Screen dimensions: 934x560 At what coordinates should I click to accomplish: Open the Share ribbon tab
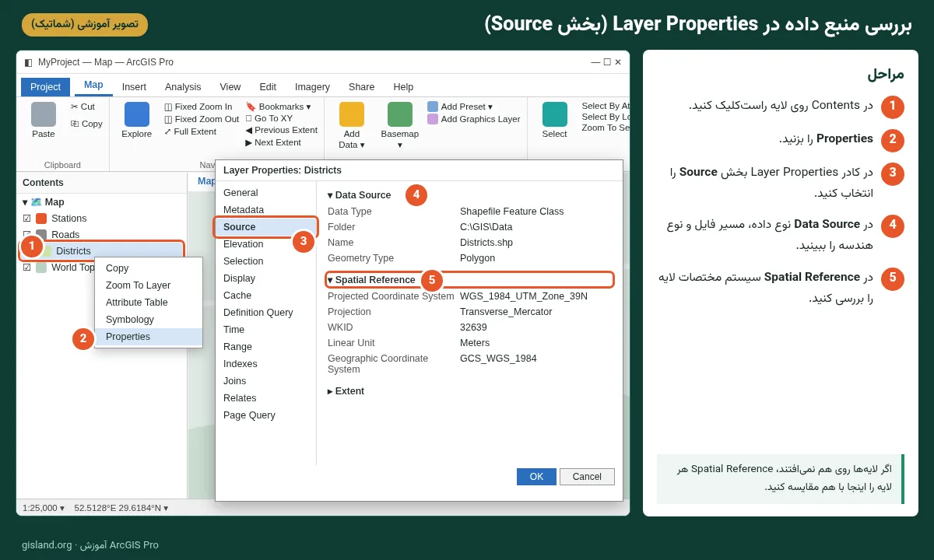click(x=361, y=87)
